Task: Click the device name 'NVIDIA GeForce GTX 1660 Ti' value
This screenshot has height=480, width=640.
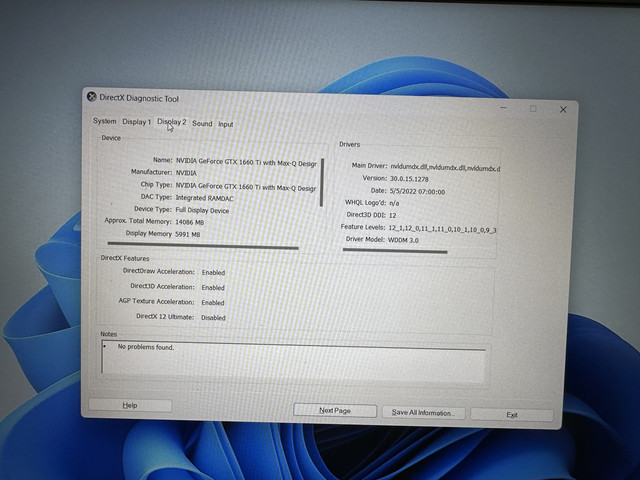Action: click(246, 162)
